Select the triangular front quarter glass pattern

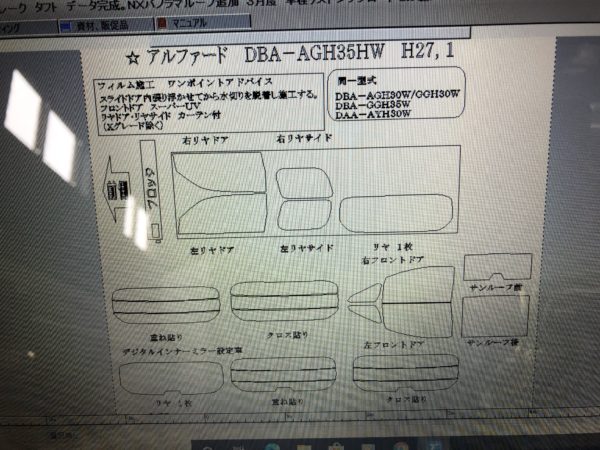[x=365, y=302]
